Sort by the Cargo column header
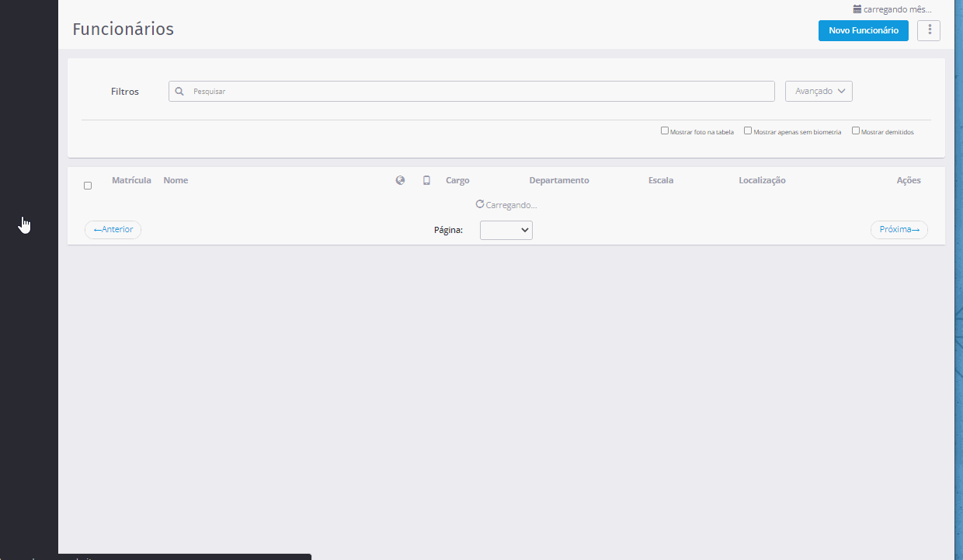This screenshot has width=963, height=560. point(457,180)
